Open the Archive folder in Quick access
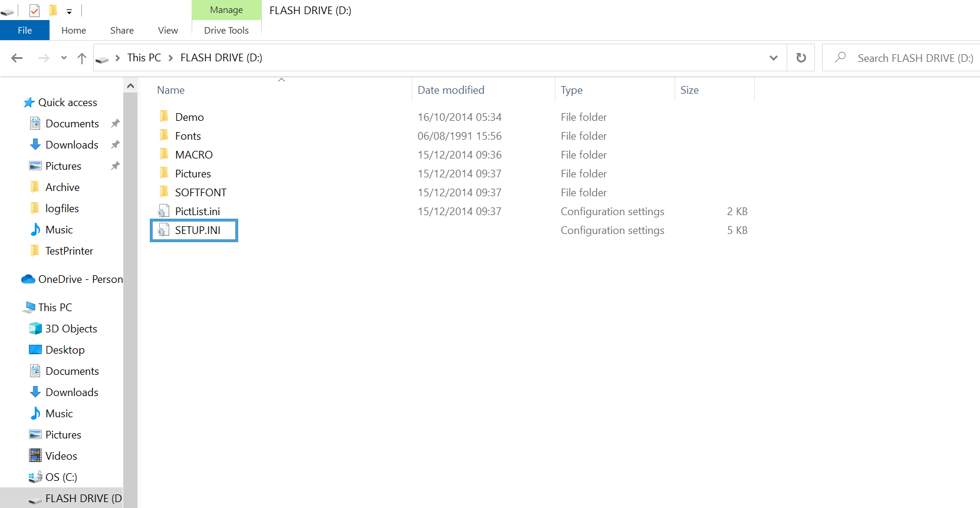Screen dimensions: 980x508 [63, 187]
